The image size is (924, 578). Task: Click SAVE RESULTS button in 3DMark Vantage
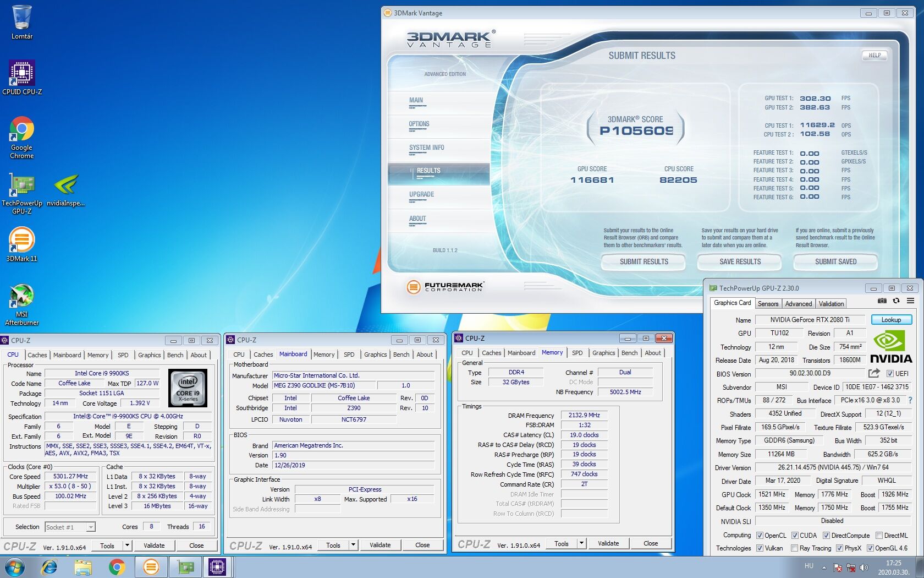pyautogui.click(x=740, y=262)
